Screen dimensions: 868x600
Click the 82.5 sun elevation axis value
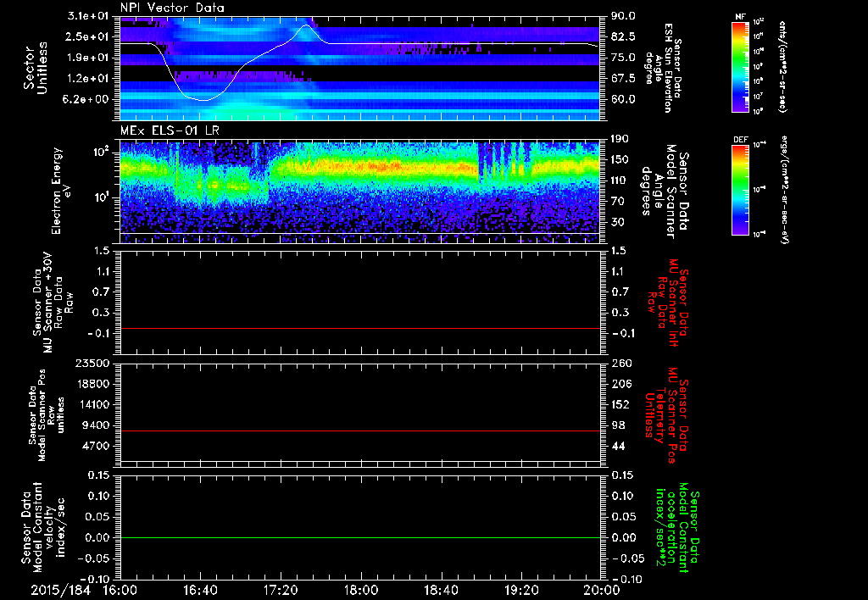point(623,36)
